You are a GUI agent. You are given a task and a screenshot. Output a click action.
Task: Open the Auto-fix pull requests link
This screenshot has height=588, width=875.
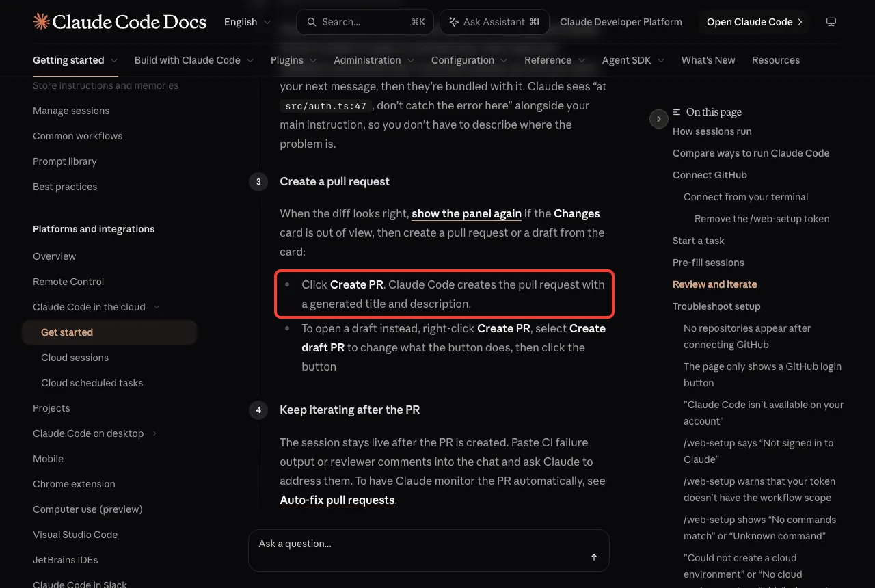click(337, 500)
